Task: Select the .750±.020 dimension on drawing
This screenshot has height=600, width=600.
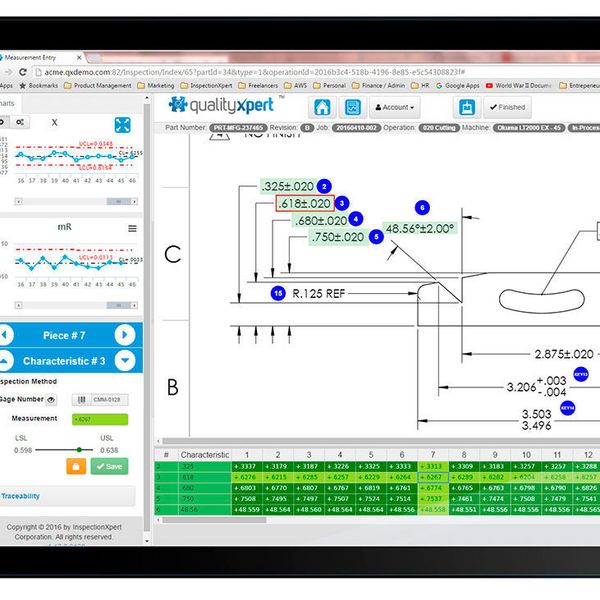Action: click(338, 237)
